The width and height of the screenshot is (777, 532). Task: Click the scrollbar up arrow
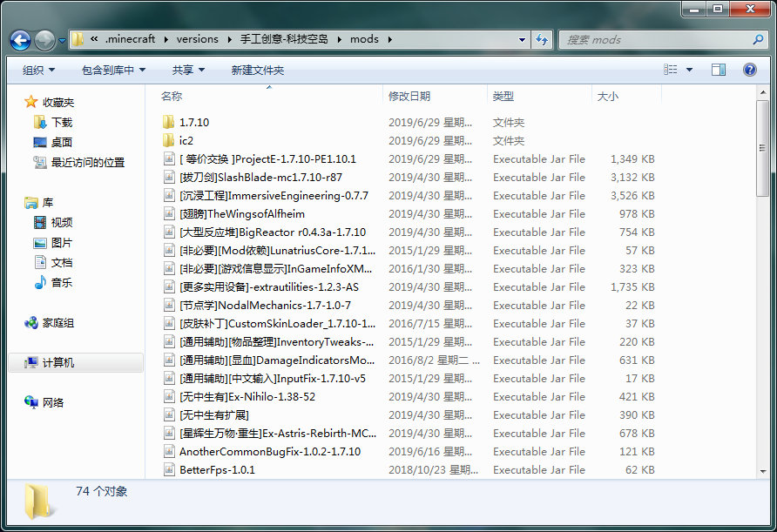763,92
